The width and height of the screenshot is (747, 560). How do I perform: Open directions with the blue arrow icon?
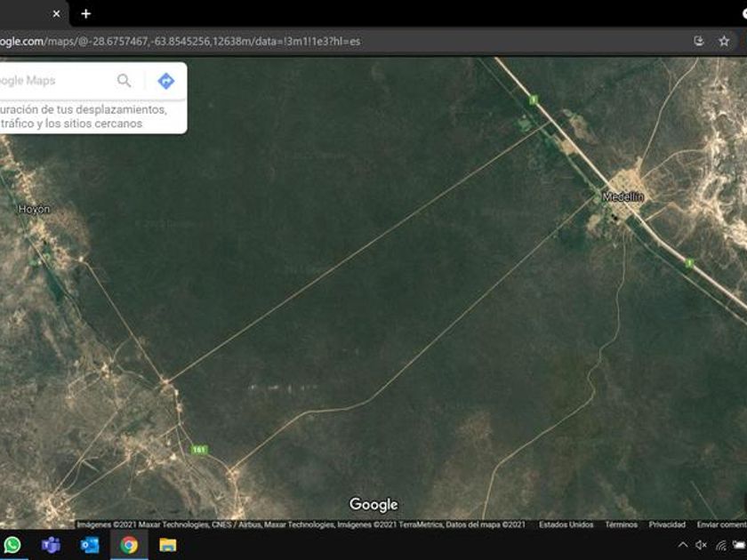165,81
